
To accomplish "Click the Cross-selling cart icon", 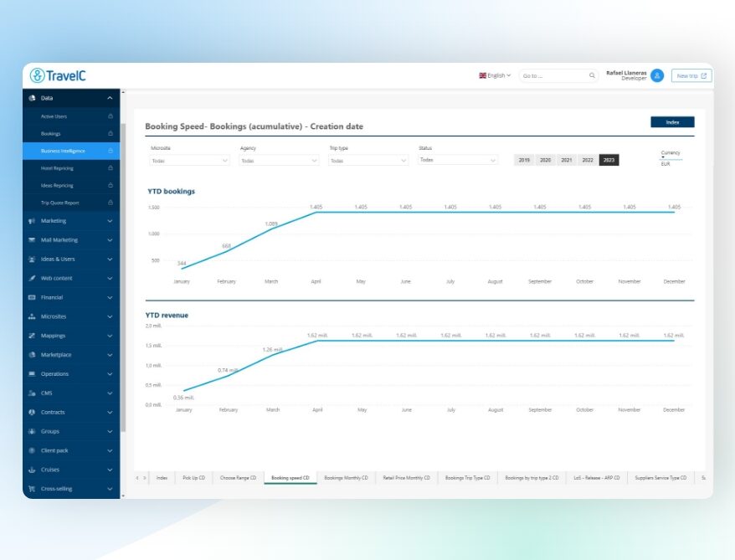I will click(x=32, y=489).
